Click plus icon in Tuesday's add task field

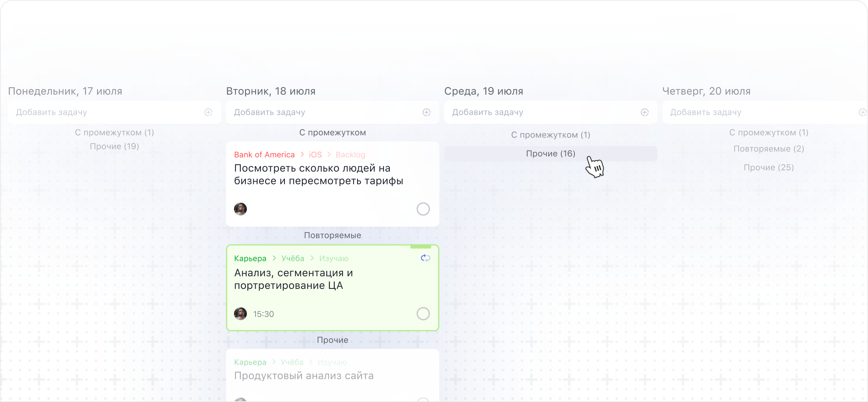pyautogui.click(x=427, y=112)
